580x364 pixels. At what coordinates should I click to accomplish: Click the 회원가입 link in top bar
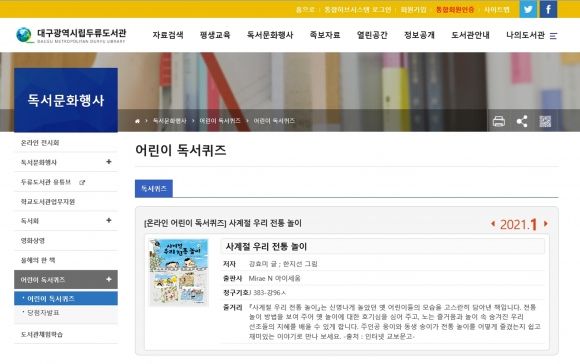(x=413, y=10)
